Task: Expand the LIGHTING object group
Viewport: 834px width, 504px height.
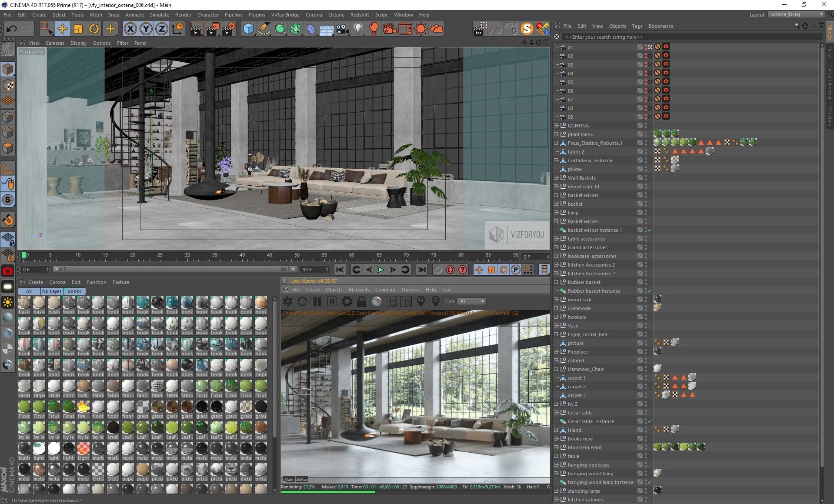Action: pyautogui.click(x=556, y=126)
